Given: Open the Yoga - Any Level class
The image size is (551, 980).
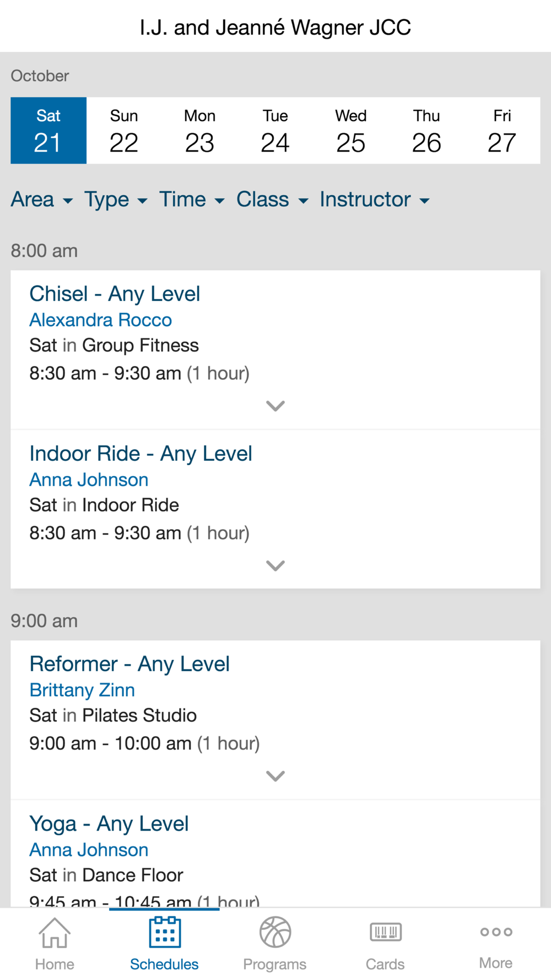Looking at the screenshot, I should point(109,824).
